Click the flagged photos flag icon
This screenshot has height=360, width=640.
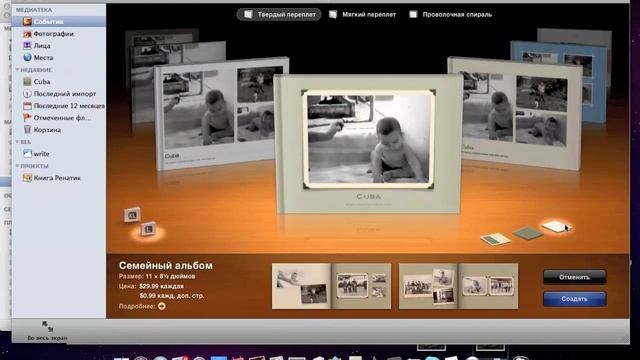[x=27, y=118]
